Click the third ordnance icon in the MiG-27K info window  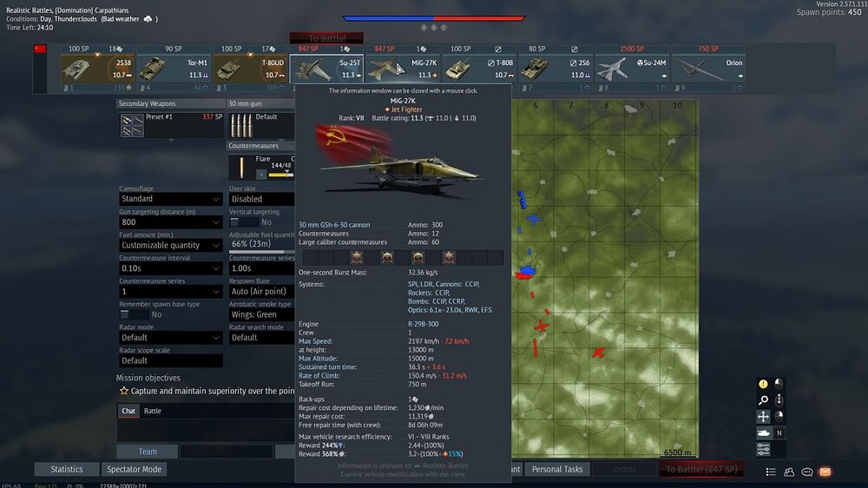pos(418,257)
